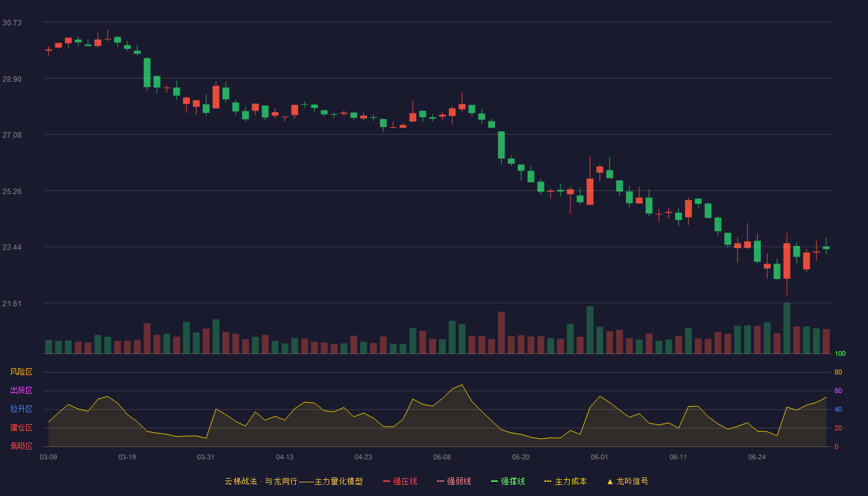Image resolution: width=868 pixels, height=496 pixels.
Task: Click the 低吸区 zone label
Action: tap(21, 446)
